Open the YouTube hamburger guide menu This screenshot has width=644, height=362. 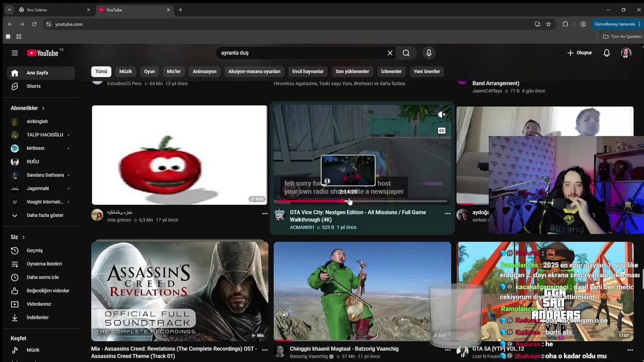coord(15,53)
